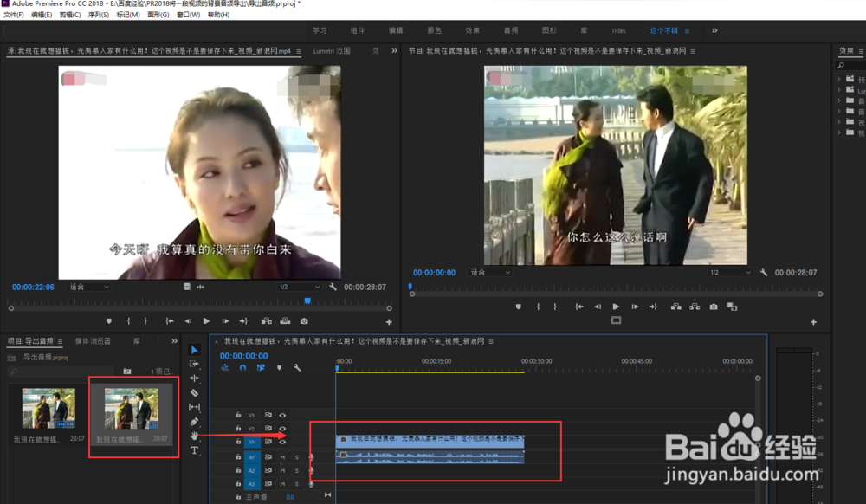The image size is (866, 504).
Task: Click Overwrite button in source monitor
Action: tap(286, 321)
